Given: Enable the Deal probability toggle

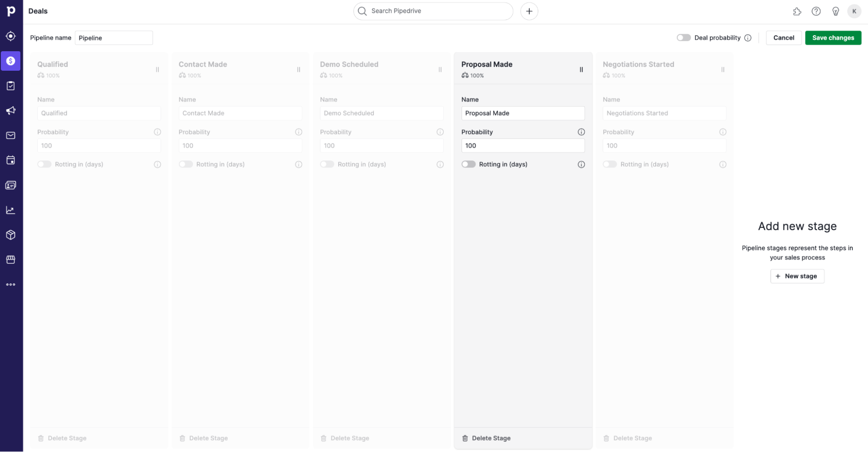Looking at the screenshot, I should [683, 38].
